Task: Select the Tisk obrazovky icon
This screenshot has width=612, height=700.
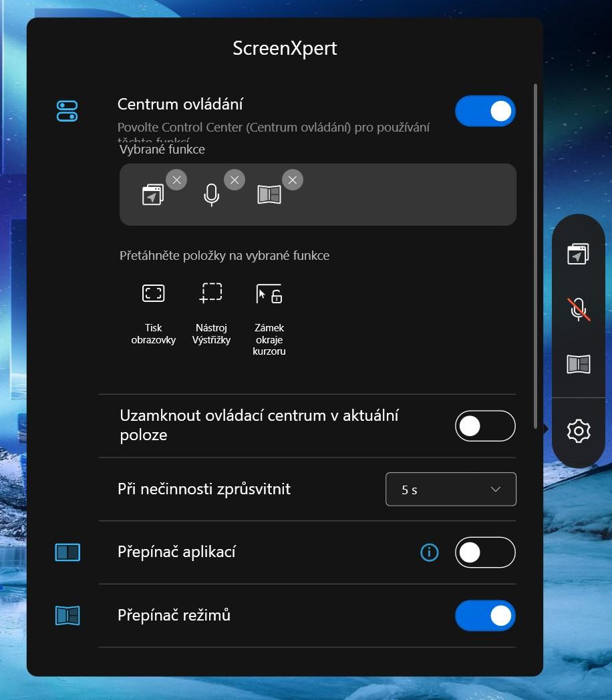Action: 153,293
